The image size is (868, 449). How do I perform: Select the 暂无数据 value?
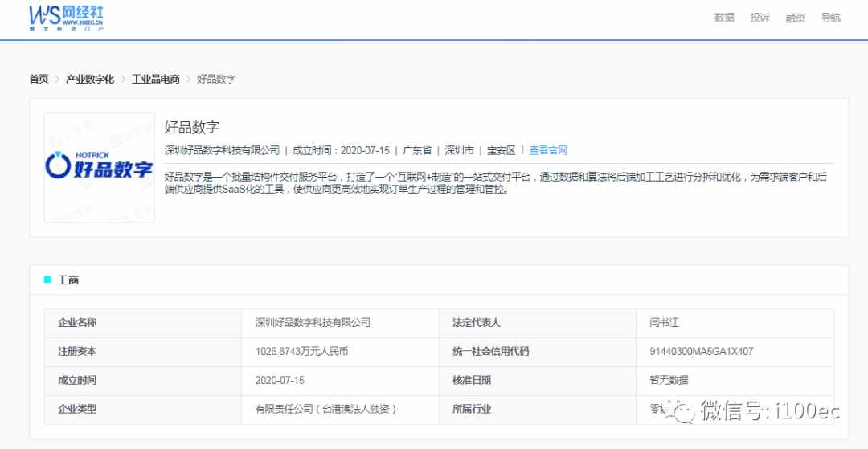tap(669, 381)
